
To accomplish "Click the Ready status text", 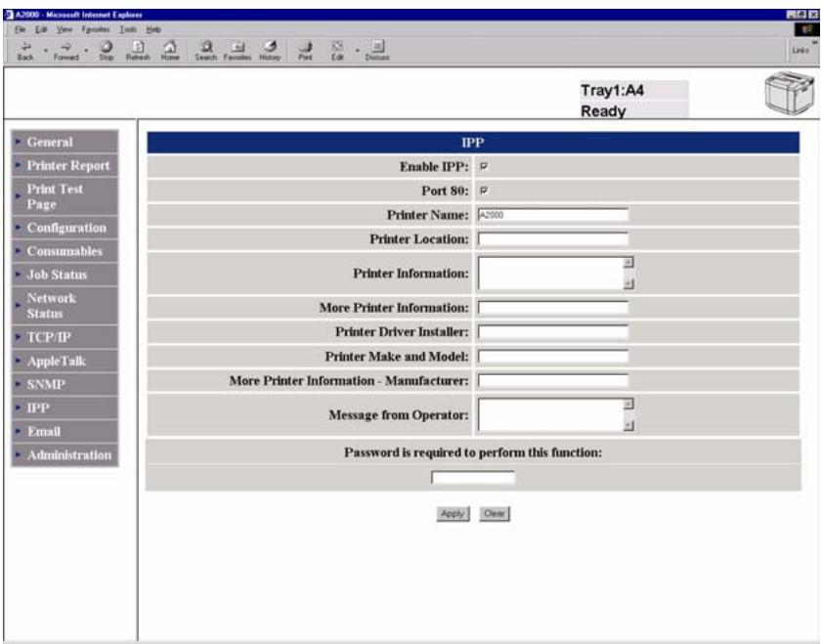I will [603, 111].
